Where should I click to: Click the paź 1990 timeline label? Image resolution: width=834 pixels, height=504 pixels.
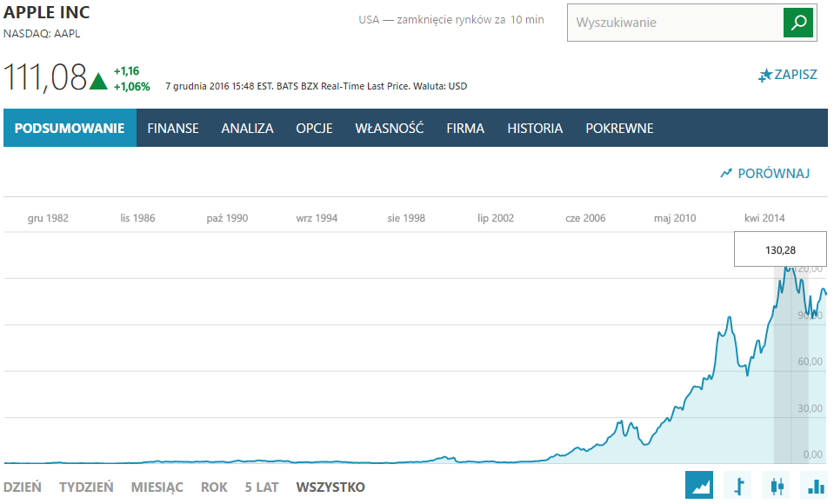point(227,218)
